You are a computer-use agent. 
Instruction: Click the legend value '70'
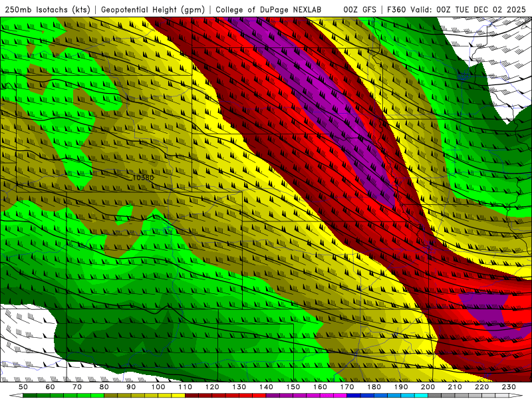click(x=77, y=387)
